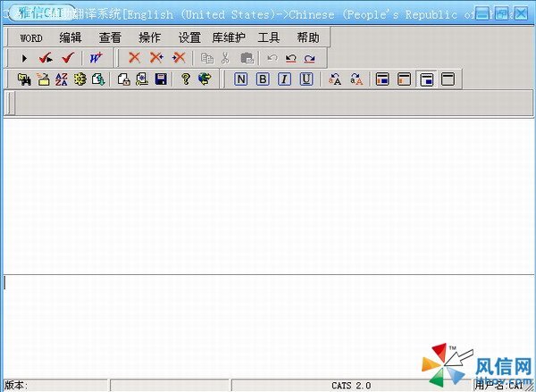Image resolution: width=536 pixels, height=392 pixels.
Task: Open the WORD menu
Action: (31, 38)
